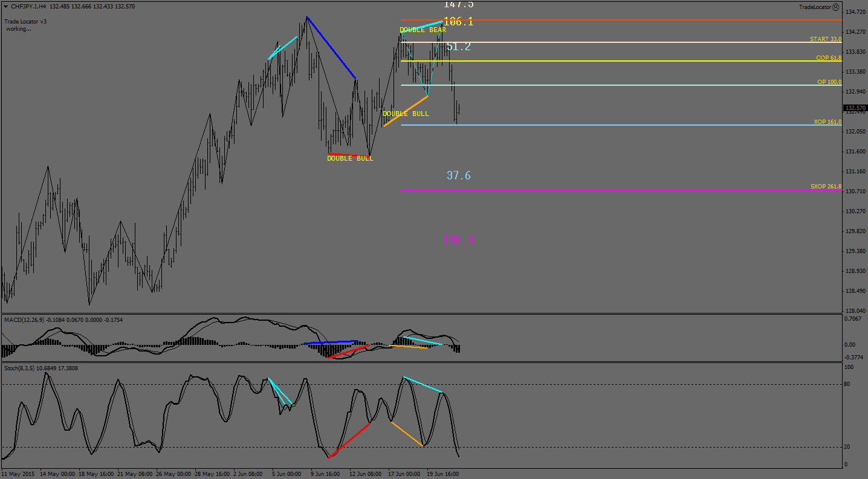Open the CHFJPY.I,H4 chart dropdown arrow
The image size is (868, 479).
point(5,7)
